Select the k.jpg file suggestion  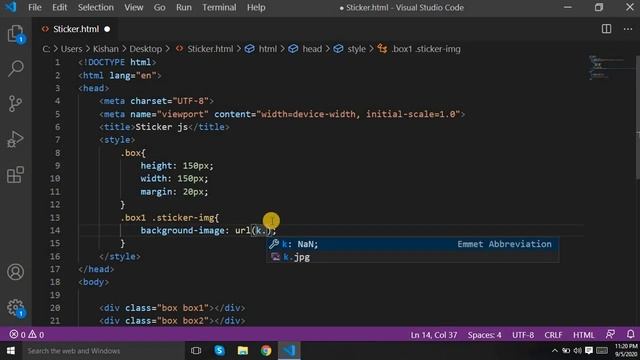point(413,257)
